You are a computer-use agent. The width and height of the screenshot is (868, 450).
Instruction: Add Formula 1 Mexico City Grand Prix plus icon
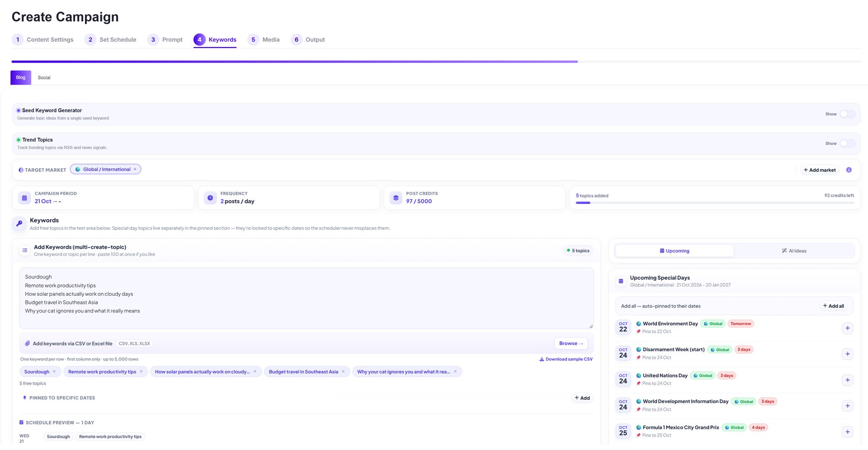(x=847, y=432)
